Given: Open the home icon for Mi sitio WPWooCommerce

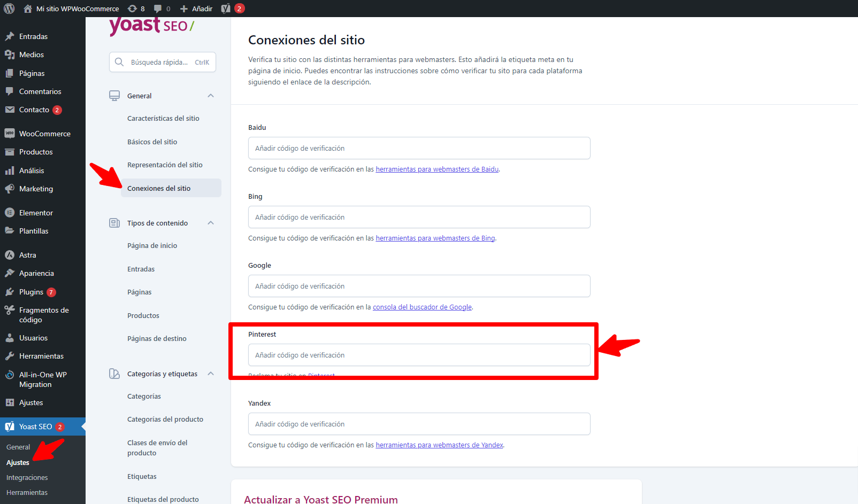Looking at the screenshot, I should (28, 9).
